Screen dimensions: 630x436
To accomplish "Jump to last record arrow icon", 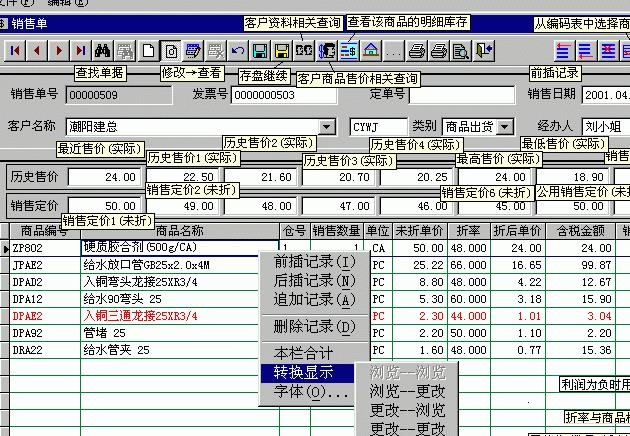I will [x=81, y=51].
